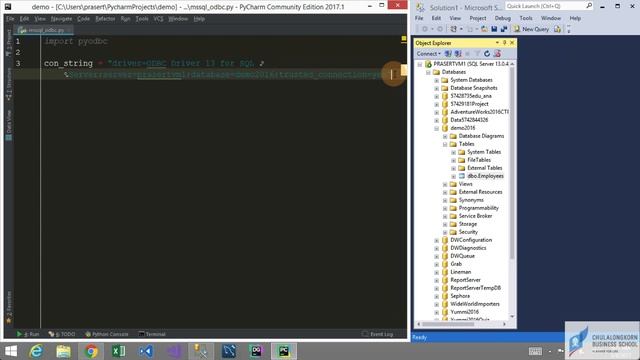640x360 pixels.
Task: Launch Internet Explorer from the taskbar
Action: click(36, 351)
